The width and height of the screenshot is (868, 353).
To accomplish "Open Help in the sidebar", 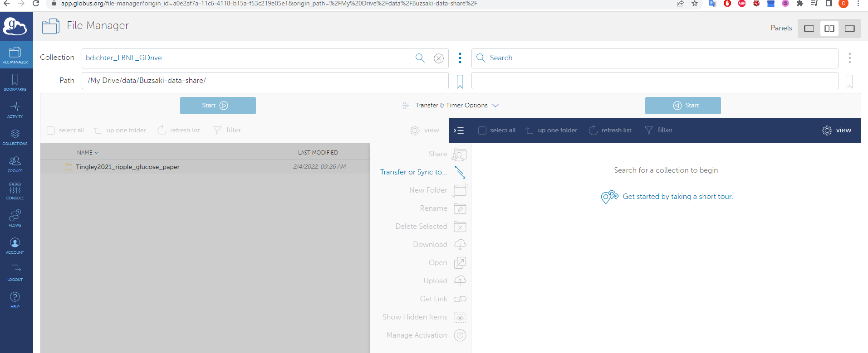I will click(15, 300).
